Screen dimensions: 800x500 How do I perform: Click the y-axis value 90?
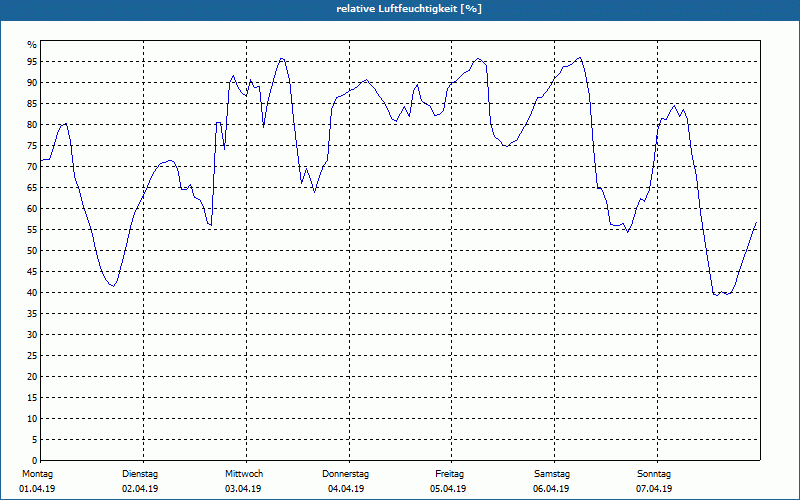(32, 83)
